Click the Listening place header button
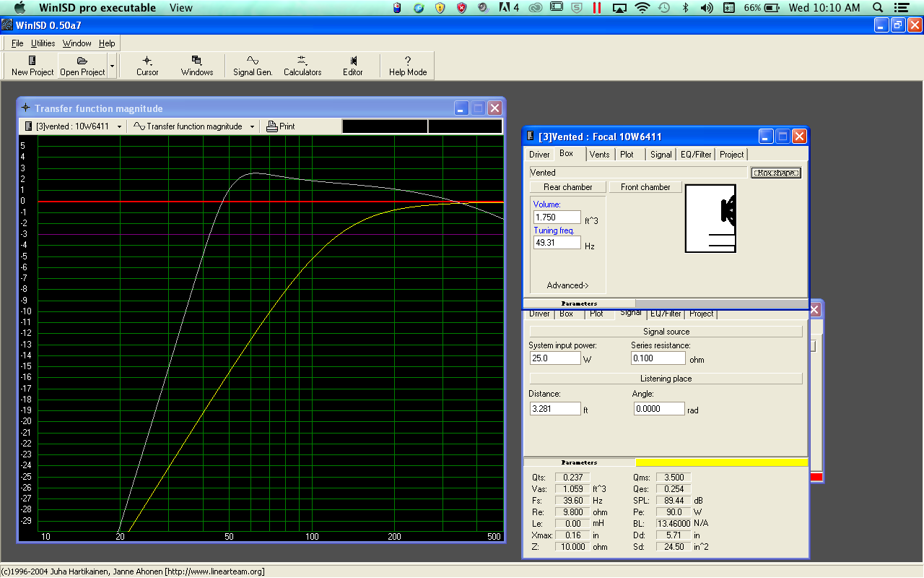Screen dimensions: 924x578 coord(666,379)
